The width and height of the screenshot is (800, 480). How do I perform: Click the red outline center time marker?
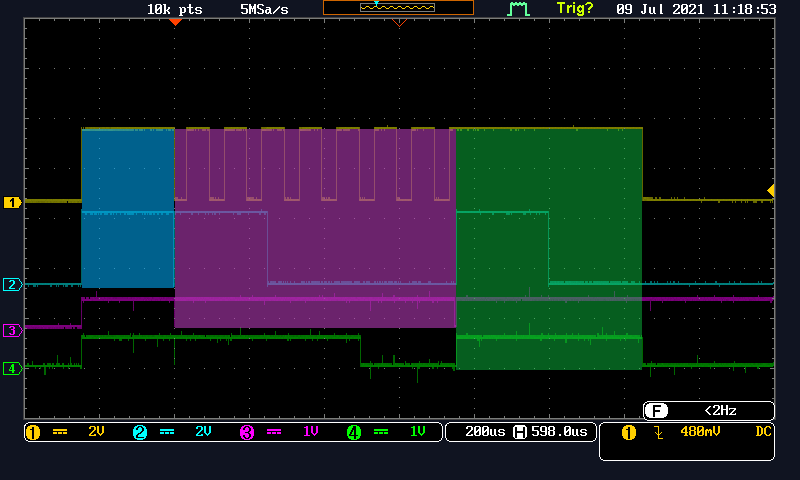[399, 22]
